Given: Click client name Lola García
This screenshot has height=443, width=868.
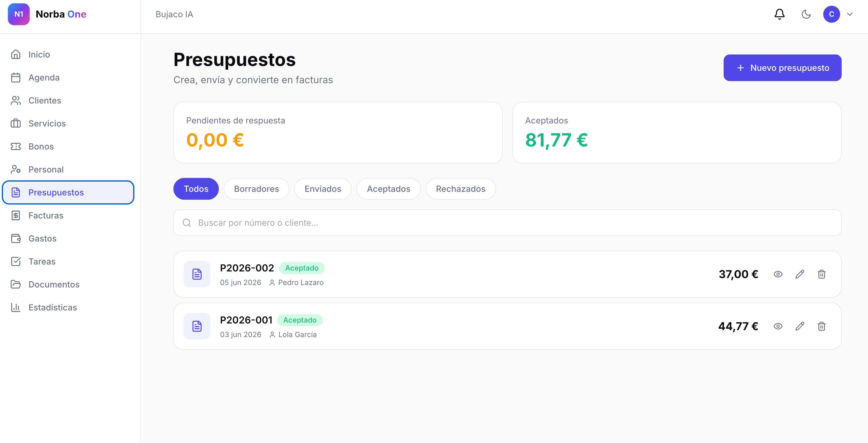Looking at the screenshot, I should [297, 334].
